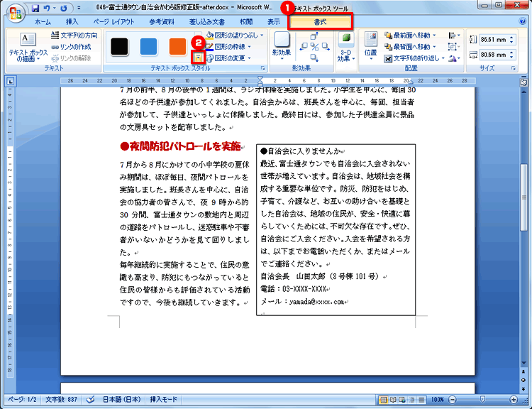Increase shape height with up stepper

pyautogui.click(x=512, y=37)
